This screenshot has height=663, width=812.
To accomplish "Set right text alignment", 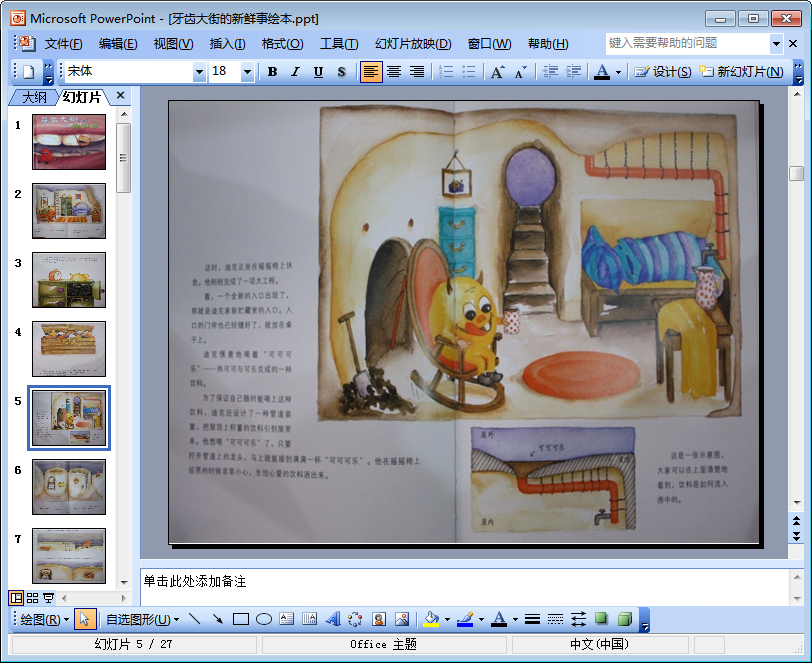I will [417, 71].
